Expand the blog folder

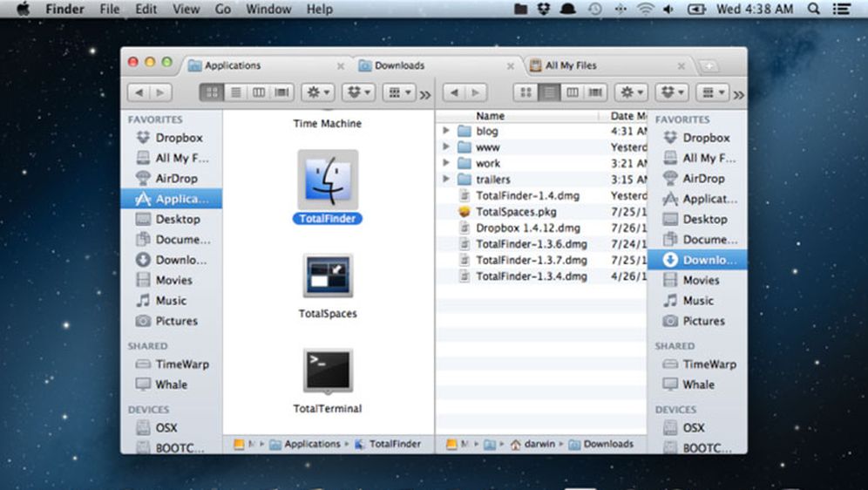coord(446,131)
